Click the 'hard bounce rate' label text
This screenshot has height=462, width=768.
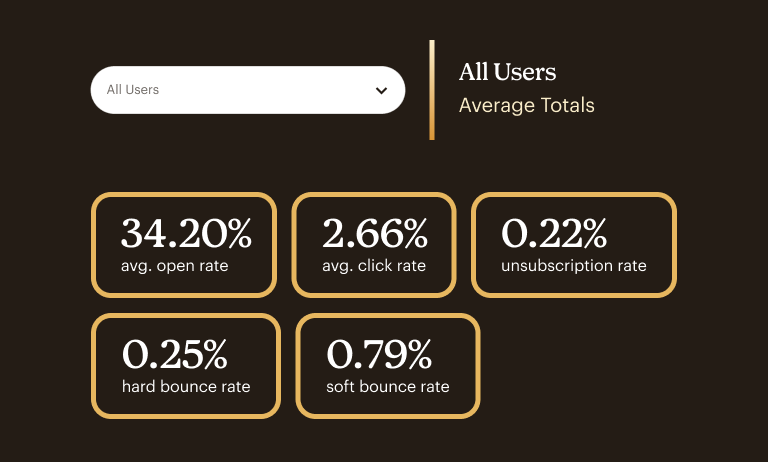coord(186,387)
